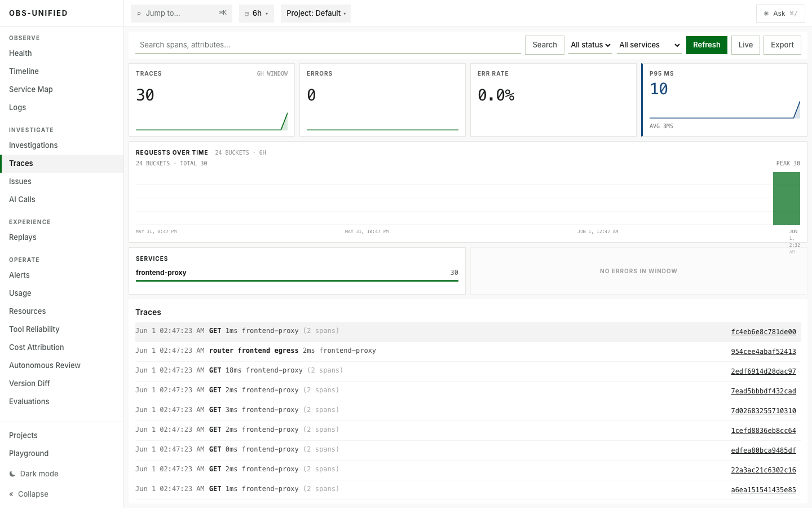The image size is (812, 508).
Task: Open the 6h time range dropdown
Action: [x=257, y=14]
